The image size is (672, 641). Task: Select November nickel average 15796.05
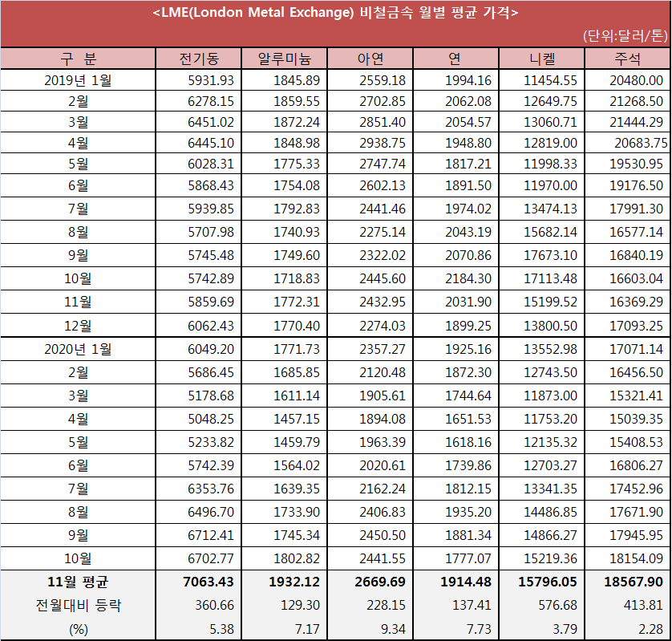click(x=548, y=582)
